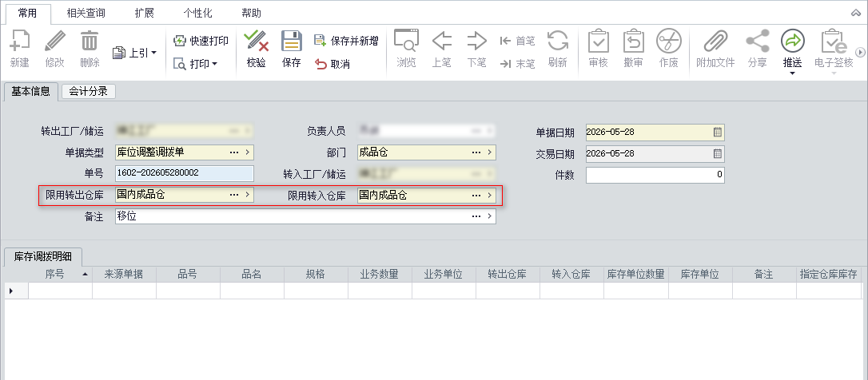The image size is (868, 380).
Task: Click the 转出仓库 column header
Action: pos(508,275)
